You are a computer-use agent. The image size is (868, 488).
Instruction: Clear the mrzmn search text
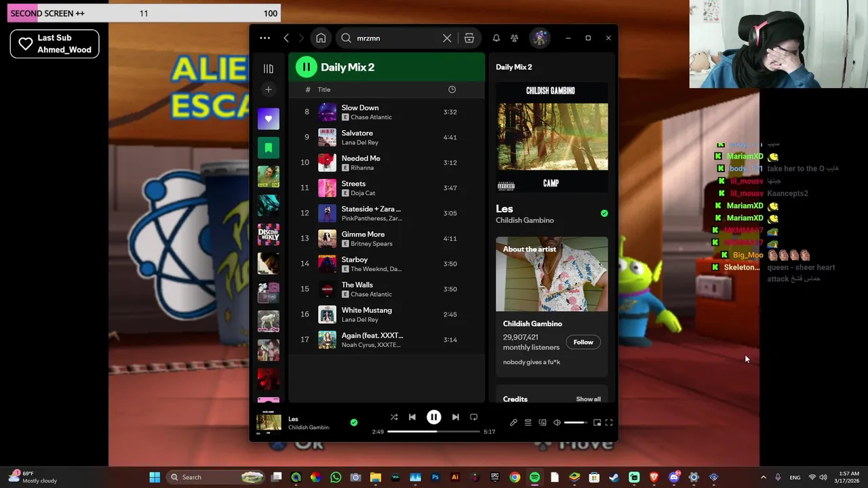click(x=447, y=38)
